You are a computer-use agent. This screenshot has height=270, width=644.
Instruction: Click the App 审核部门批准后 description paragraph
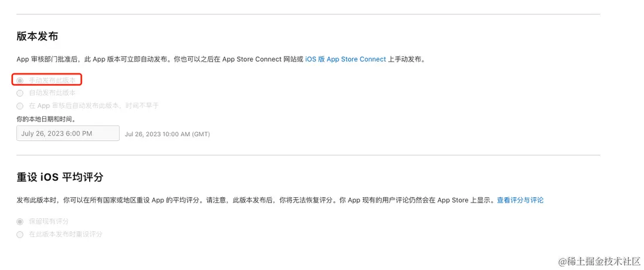click(x=158, y=59)
